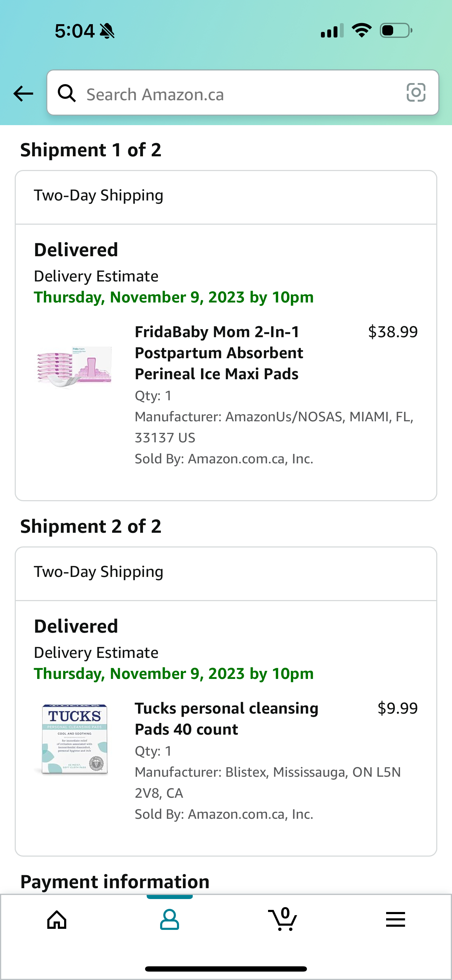Check the Wi-Fi status icon
452x980 pixels.
(x=362, y=30)
